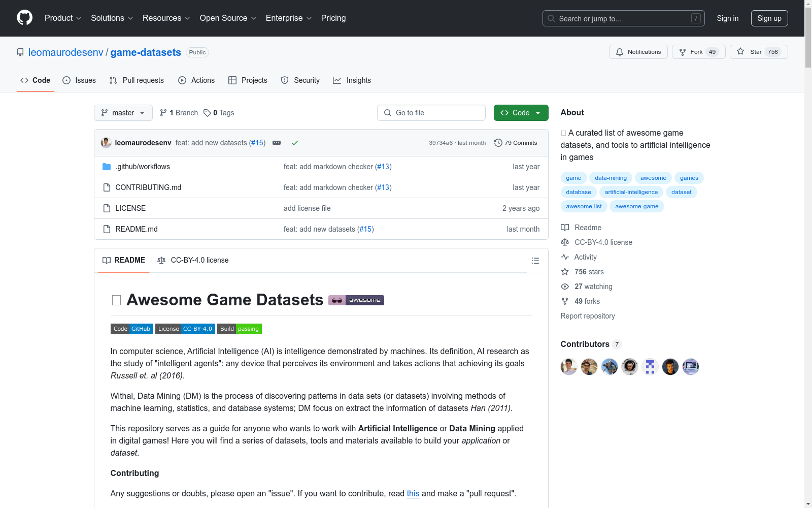Click the repository icon beside owner name
This screenshot has height=508, width=812.
tap(20, 52)
